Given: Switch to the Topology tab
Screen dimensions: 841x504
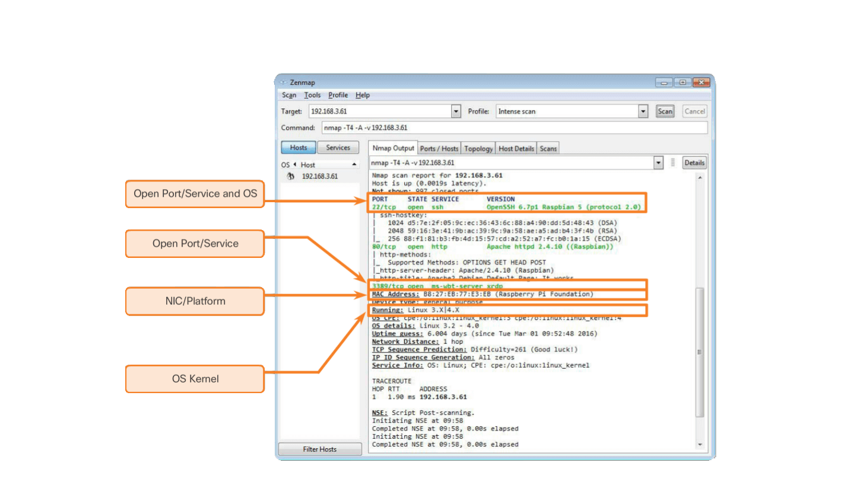Looking at the screenshot, I should (478, 149).
